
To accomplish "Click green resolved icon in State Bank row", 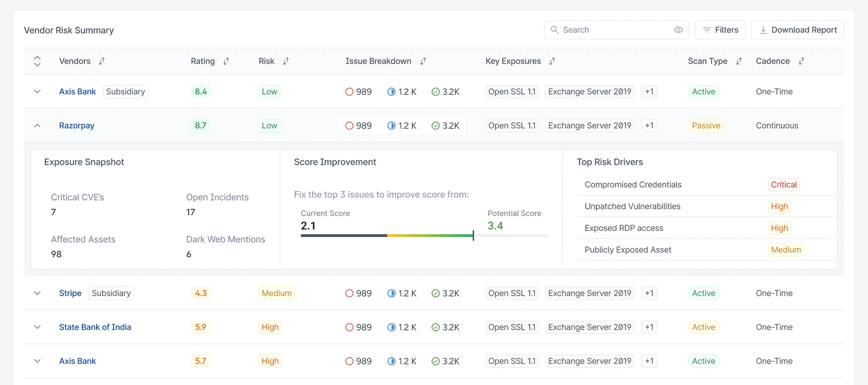I will pyautogui.click(x=435, y=327).
